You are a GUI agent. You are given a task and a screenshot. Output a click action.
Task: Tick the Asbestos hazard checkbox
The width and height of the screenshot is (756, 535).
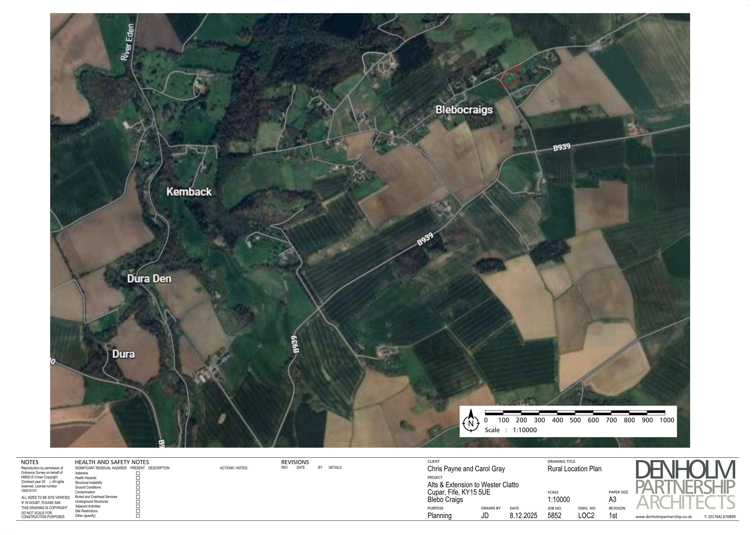[x=138, y=473]
